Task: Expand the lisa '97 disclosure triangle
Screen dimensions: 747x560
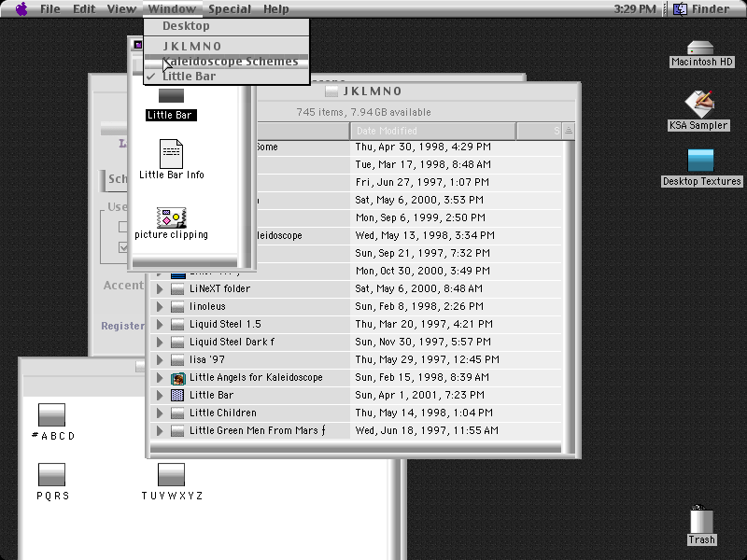Action: [x=160, y=359]
